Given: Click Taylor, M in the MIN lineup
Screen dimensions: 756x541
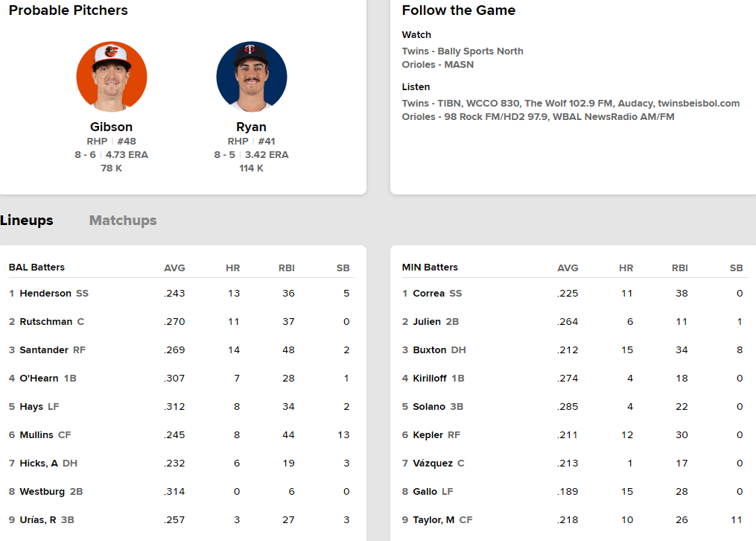Looking at the screenshot, I should [x=433, y=520].
